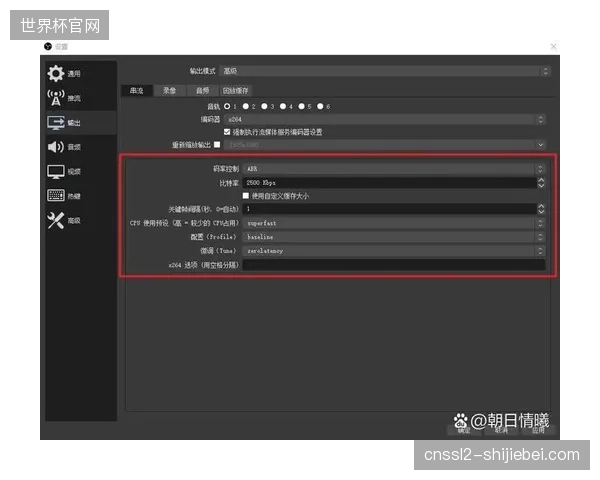Open the 输出模式 output mode dropdown
Screen dimensions: 600x480
385,71
